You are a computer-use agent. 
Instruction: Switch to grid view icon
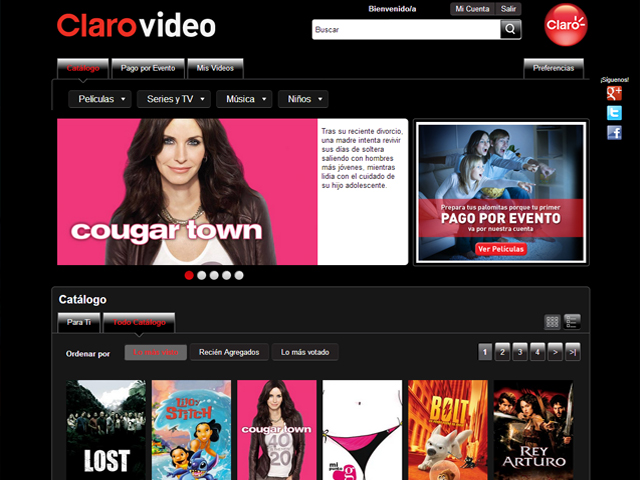point(552,322)
